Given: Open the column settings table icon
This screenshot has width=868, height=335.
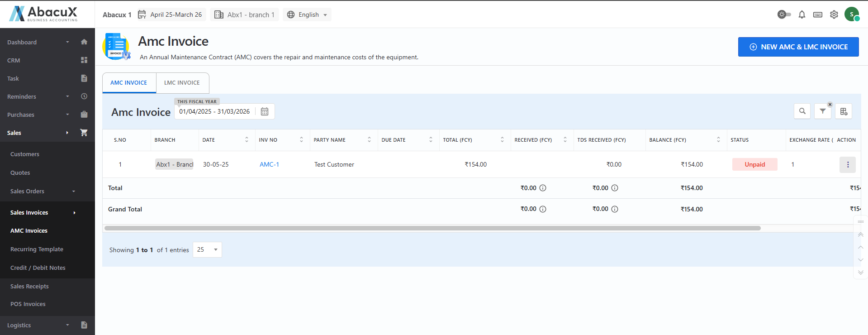Looking at the screenshot, I should (x=844, y=111).
